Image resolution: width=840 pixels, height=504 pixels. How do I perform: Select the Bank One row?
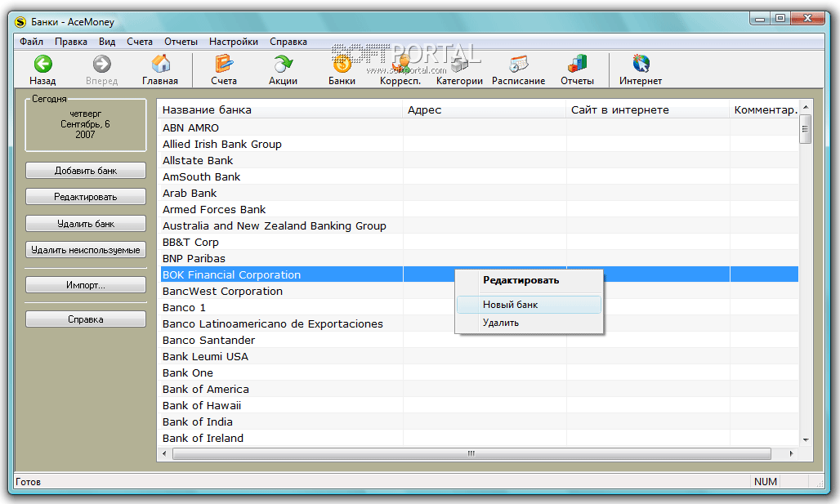(480, 372)
